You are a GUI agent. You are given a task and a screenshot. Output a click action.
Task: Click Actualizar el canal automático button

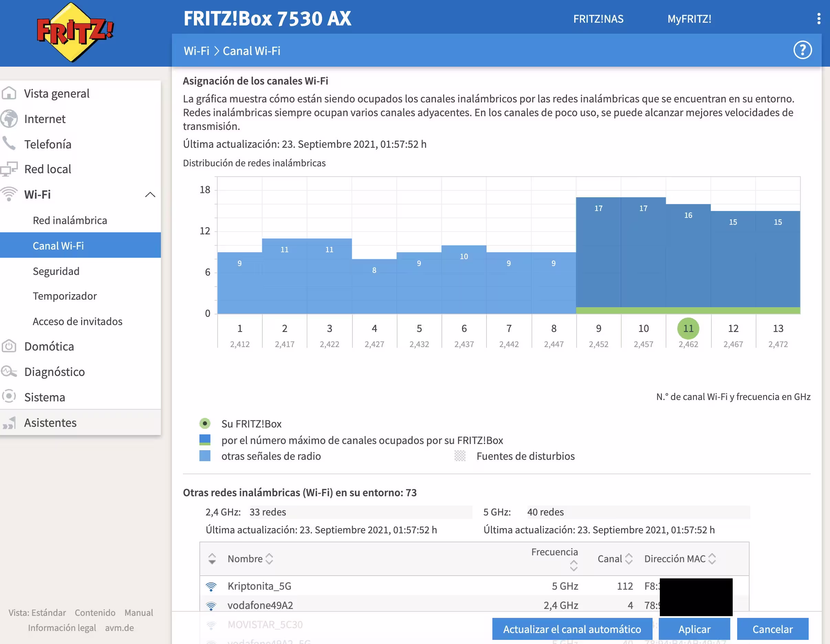(x=572, y=629)
